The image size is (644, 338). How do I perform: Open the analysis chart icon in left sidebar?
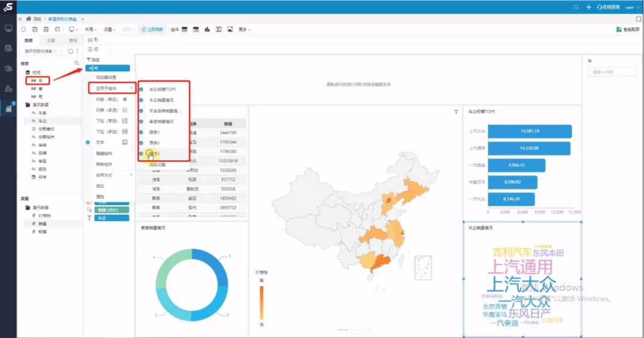(x=8, y=89)
